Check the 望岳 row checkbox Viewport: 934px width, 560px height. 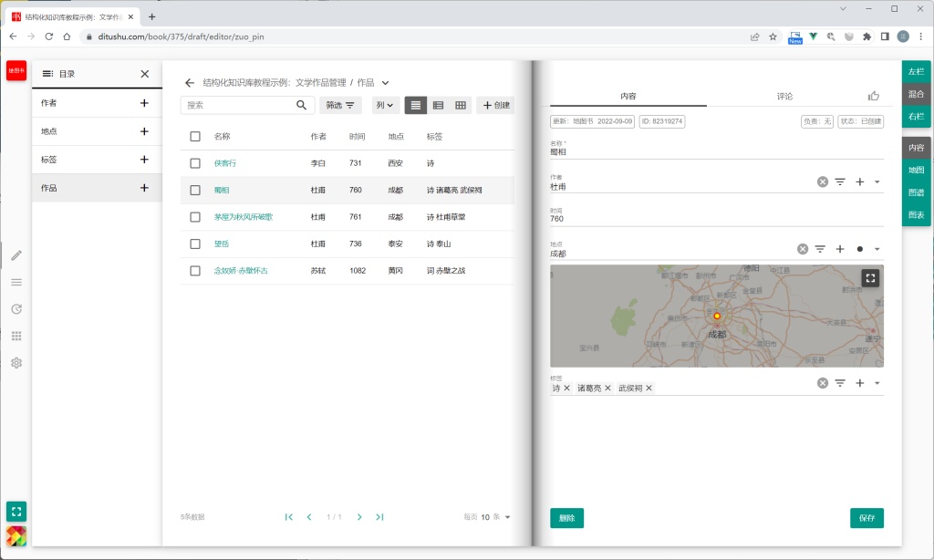pyautogui.click(x=195, y=244)
